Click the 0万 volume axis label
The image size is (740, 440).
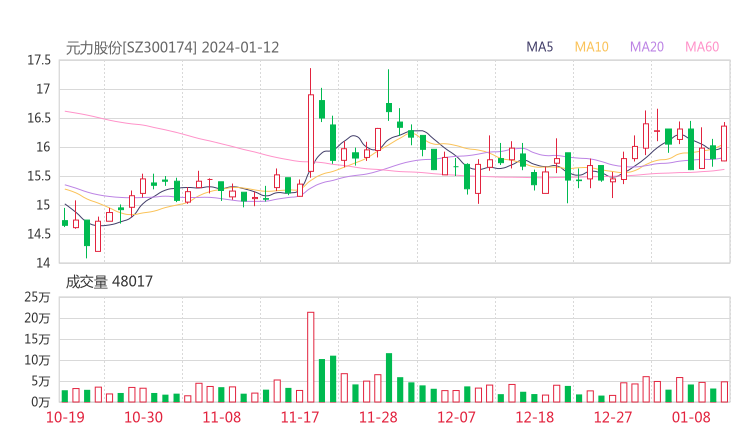[41, 402]
